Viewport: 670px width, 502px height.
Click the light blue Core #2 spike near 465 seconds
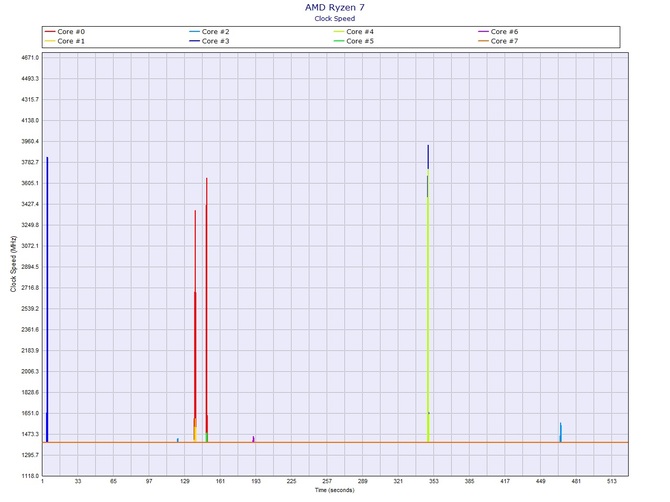click(561, 432)
